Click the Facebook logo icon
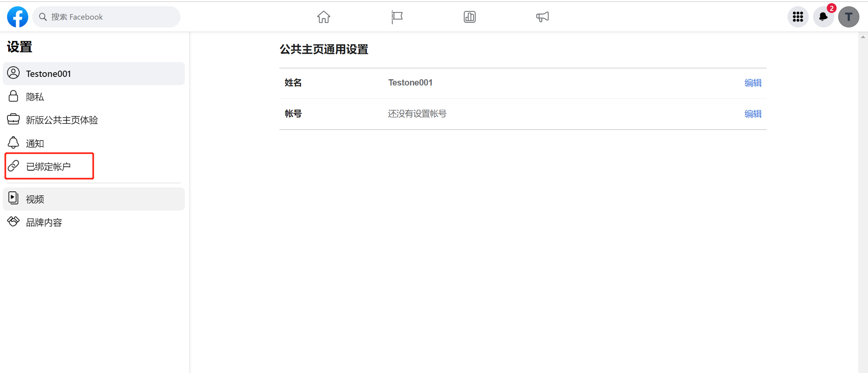Image resolution: width=868 pixels, height=373 pixels. click(x=18, y=17)
